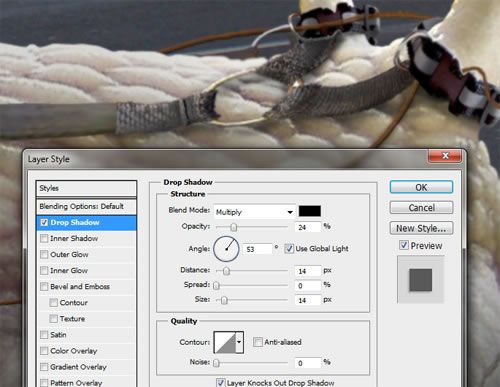
Task: Toggle the Preview checkbox
Action: [x=404, y=245]
